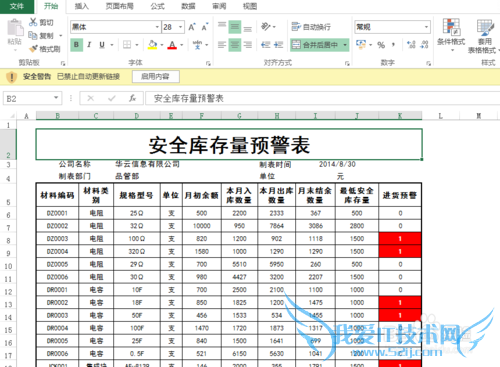
Task: Open Conditional Formatting (条件格式)
Action: tap(451, 35)
